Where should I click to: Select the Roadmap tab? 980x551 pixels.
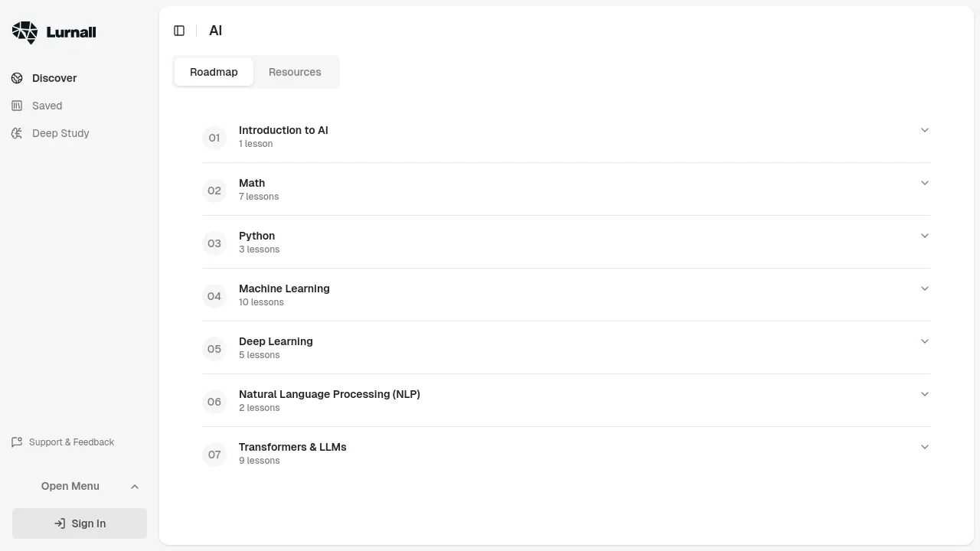[214, 72]
